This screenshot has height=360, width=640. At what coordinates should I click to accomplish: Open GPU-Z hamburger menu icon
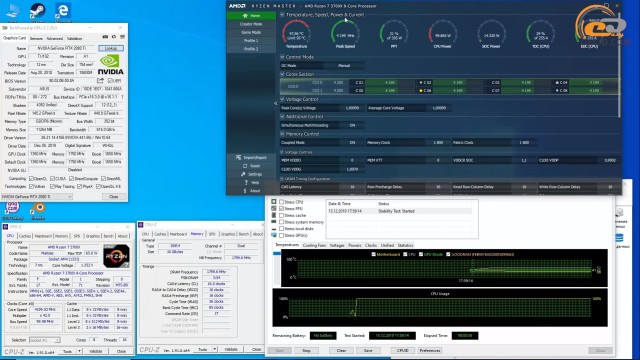point(122,37)
